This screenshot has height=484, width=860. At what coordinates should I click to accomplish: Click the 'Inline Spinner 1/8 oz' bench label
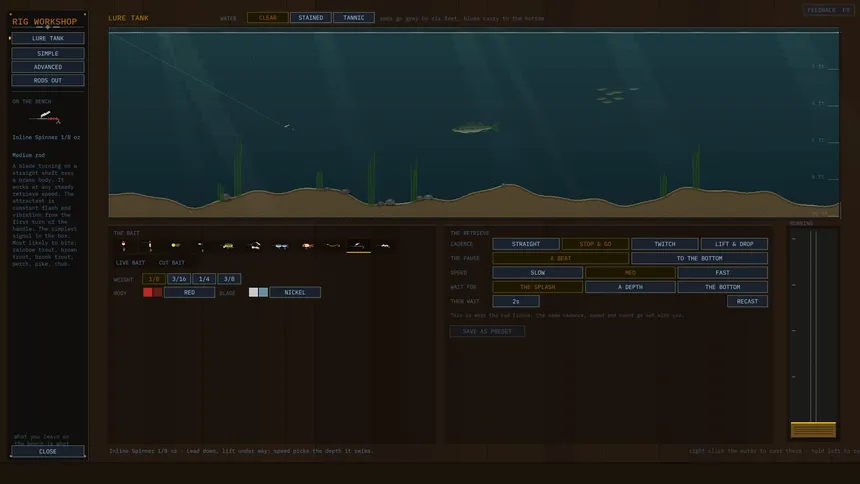[46, 137]
